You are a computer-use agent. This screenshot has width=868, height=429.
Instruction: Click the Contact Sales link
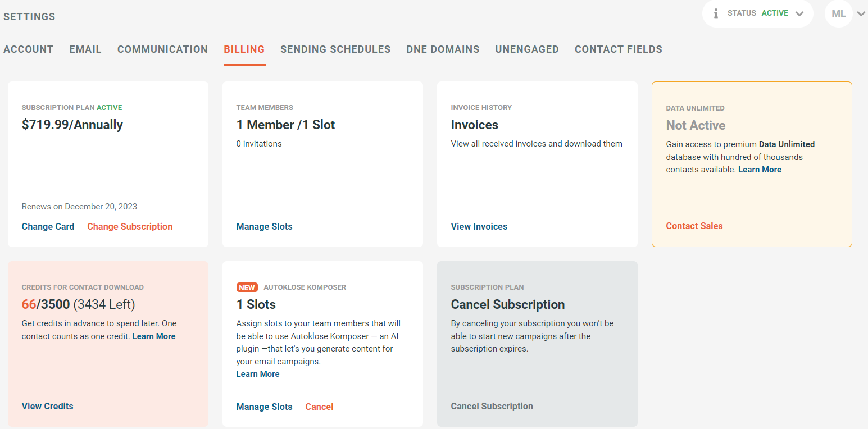point(694,226)
